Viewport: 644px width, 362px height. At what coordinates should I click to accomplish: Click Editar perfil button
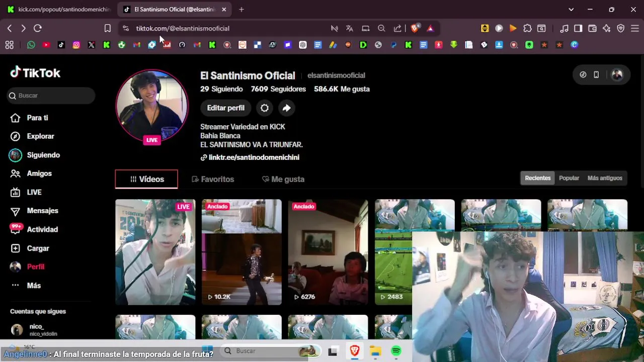(225, 108)
